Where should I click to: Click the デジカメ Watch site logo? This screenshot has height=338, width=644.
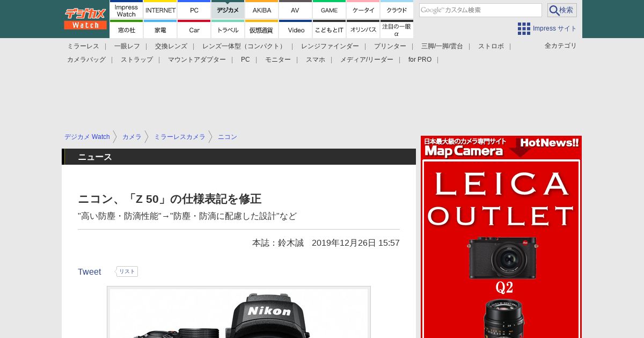click(x=85, y=19)
